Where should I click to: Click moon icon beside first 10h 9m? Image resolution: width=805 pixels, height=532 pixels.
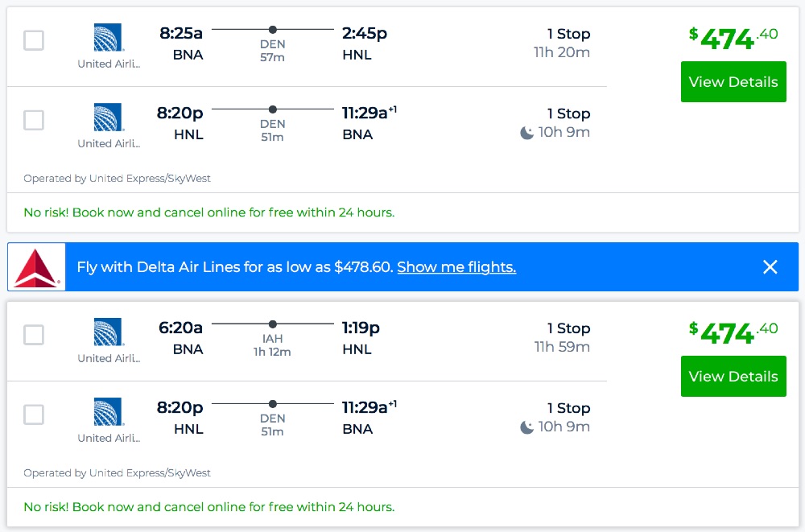click(x=527, y=133)
